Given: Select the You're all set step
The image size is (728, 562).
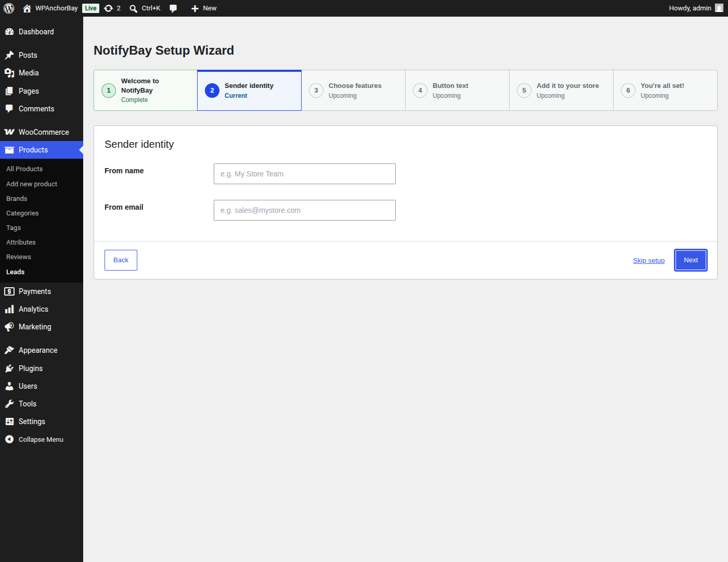Looking at the screenshot, I should (x=666, y=91).
